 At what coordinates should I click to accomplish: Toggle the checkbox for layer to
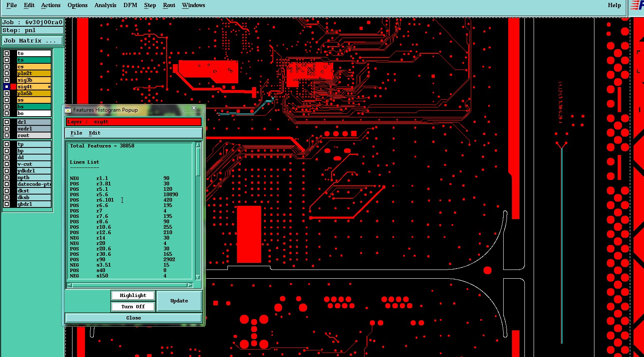[7, 53]
